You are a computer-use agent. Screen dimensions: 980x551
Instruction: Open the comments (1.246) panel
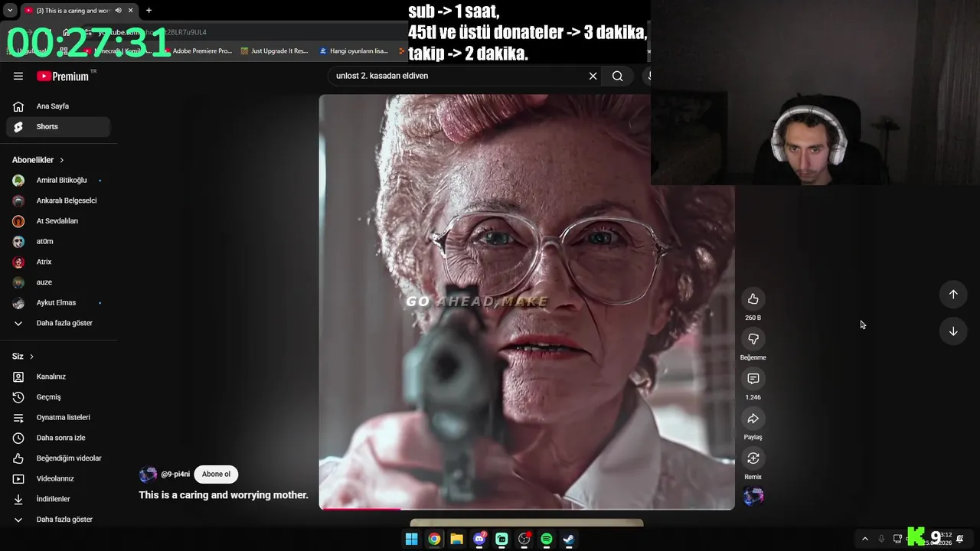point(753,379)
